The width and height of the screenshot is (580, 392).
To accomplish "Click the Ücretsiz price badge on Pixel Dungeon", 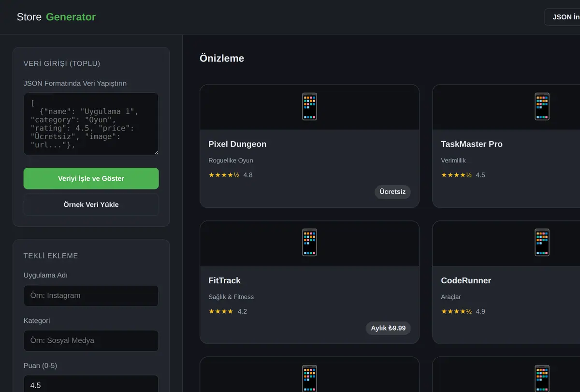I will coord(392,192).
